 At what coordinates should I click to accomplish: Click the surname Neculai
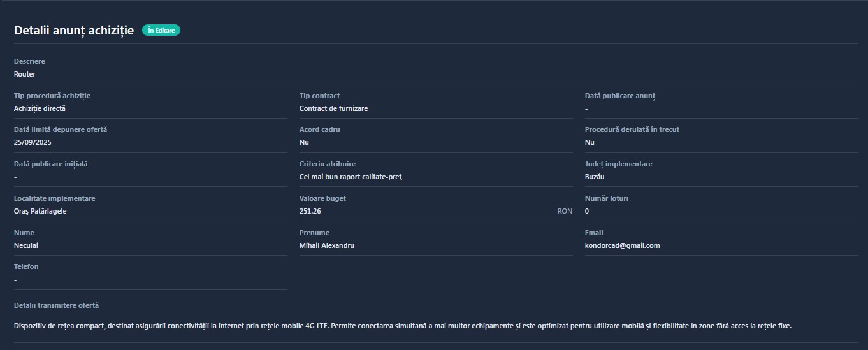(x=26, y=245)
